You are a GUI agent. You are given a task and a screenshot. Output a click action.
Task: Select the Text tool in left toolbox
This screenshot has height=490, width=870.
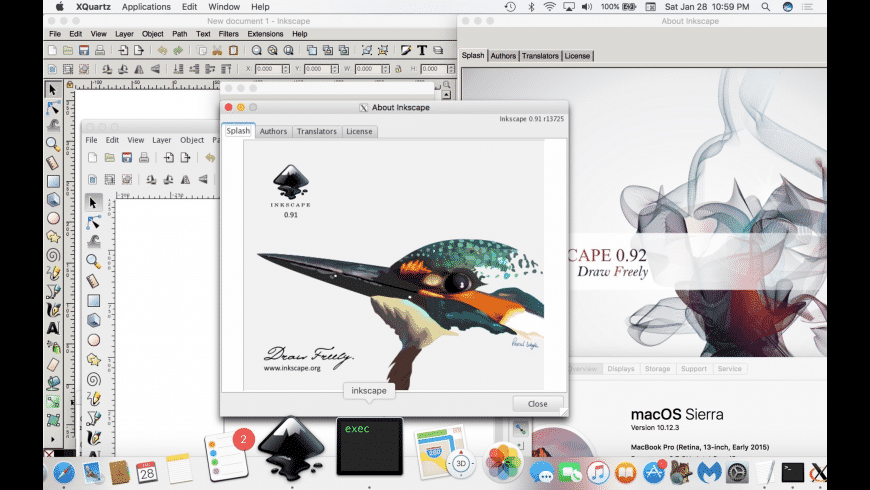[53, 327]
